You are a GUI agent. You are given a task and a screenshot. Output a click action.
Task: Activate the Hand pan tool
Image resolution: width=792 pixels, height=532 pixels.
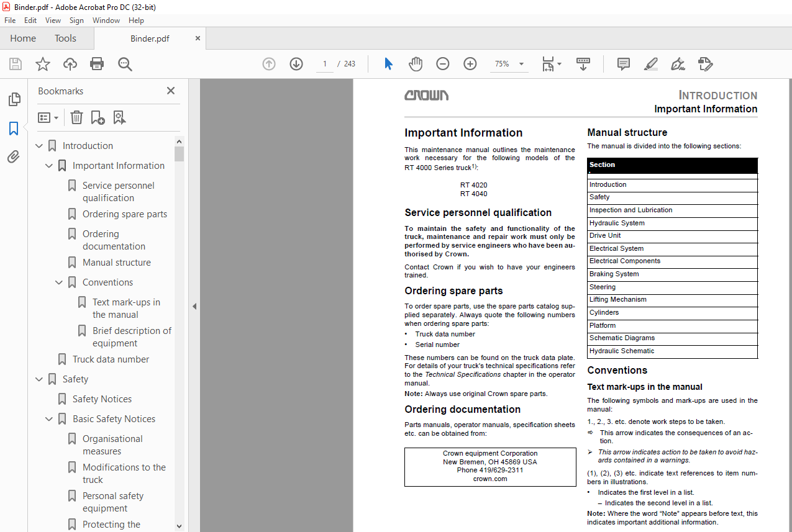[x=416, y=64]
